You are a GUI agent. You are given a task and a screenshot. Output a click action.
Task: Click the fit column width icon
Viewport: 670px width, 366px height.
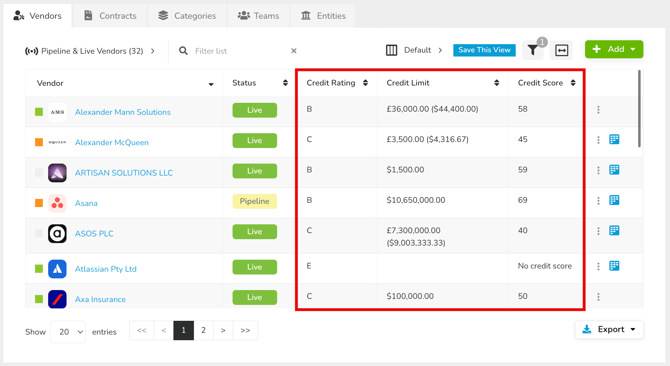(561, 50)
